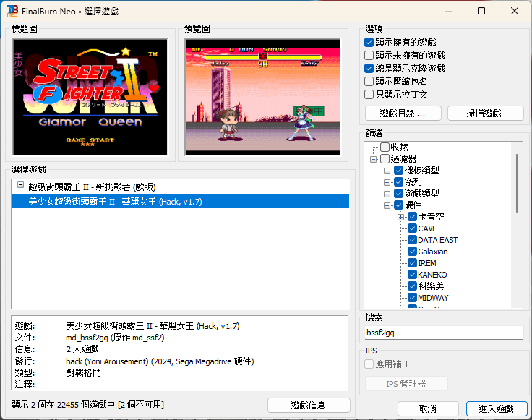532x420 pixels.
Task: Uncheck the KANEKO hardware checkbox
Action: [x=412, y=275]
